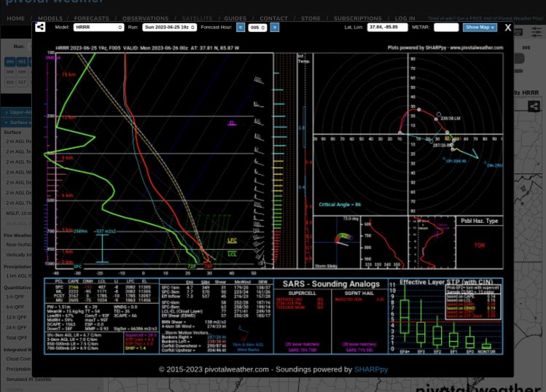Image resolution: width=546 pixels, height=392 pixels.
Task: Expand the Upper-Air section in sidebar
Action: click(x=17, y=112)
